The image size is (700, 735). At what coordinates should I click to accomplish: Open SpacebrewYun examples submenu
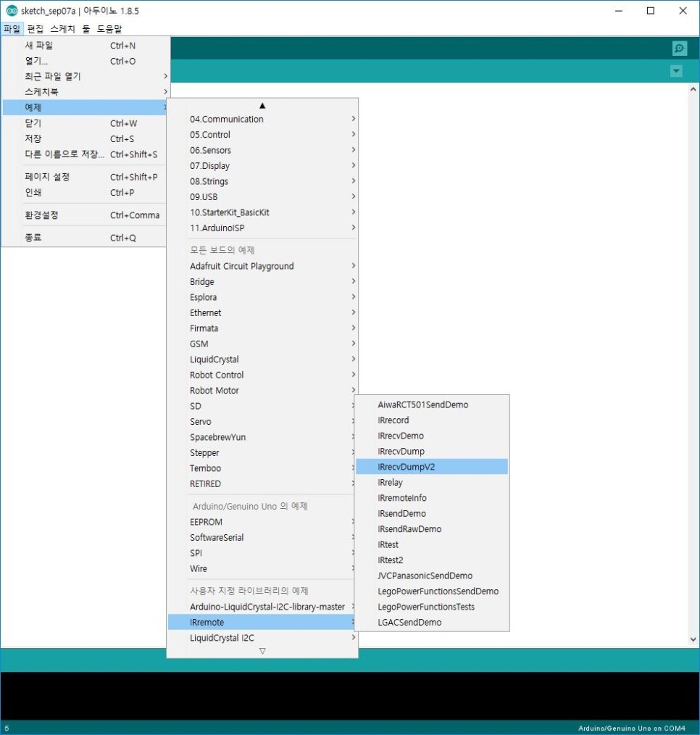[262, 437]
